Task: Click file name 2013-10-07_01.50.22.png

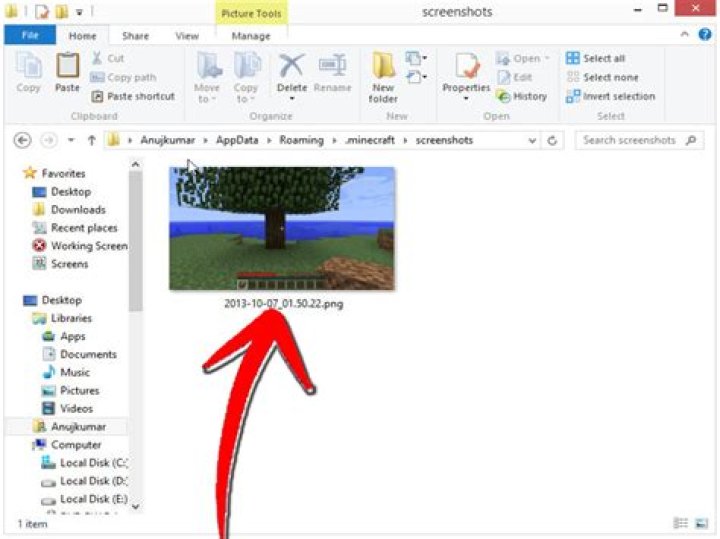Action: 283,303
